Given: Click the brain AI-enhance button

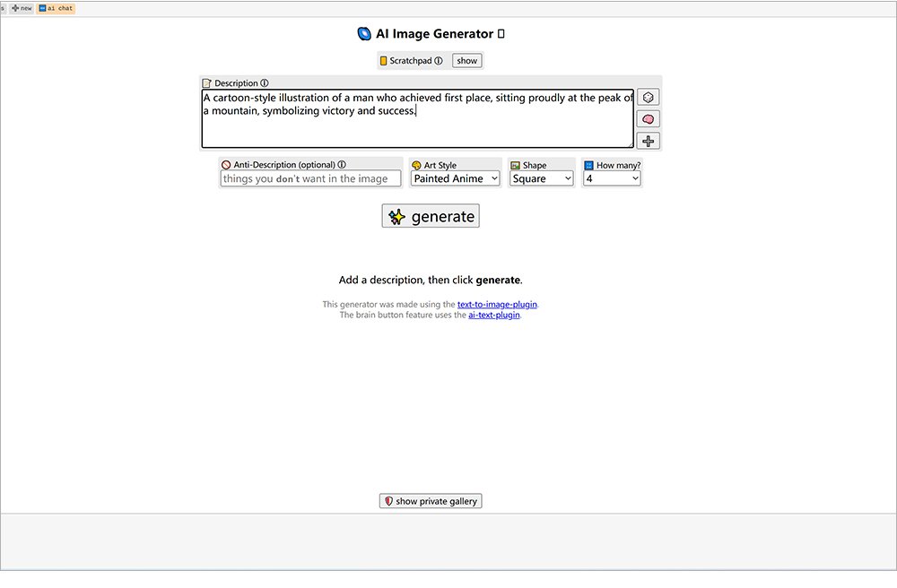Looking at the screenshot, I should [x=648, y=119].
